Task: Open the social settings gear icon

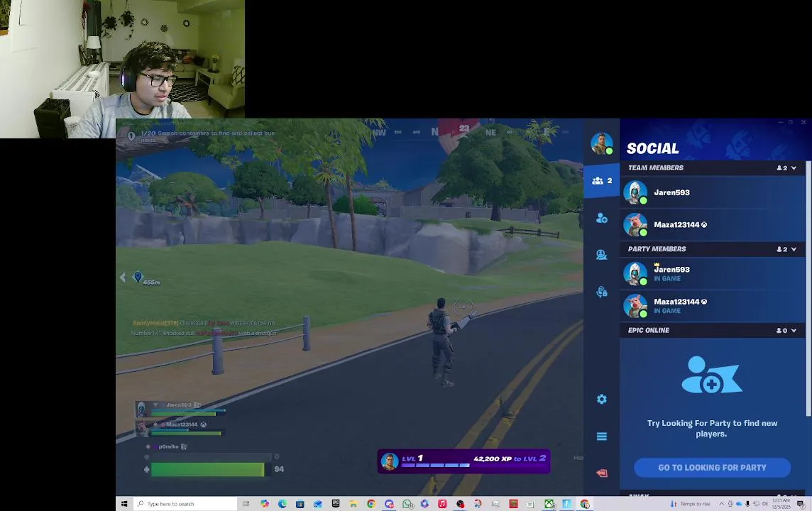Action: coord(601,399)
